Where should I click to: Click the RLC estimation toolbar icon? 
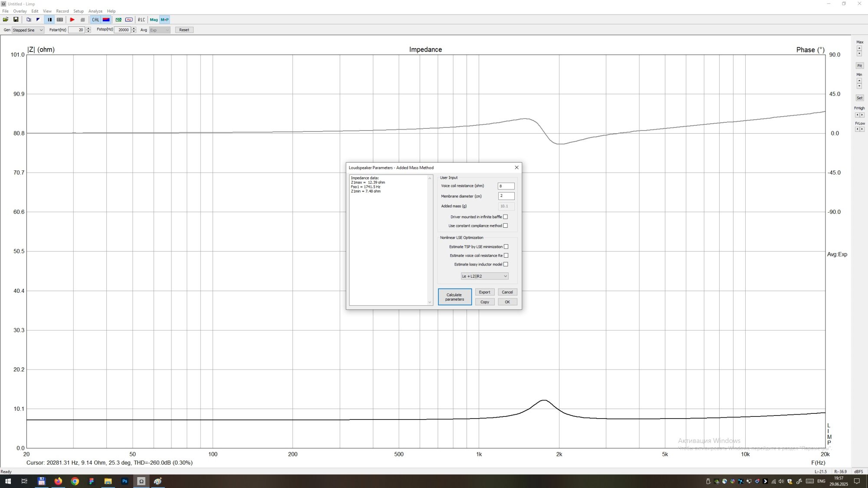point(141,20)
